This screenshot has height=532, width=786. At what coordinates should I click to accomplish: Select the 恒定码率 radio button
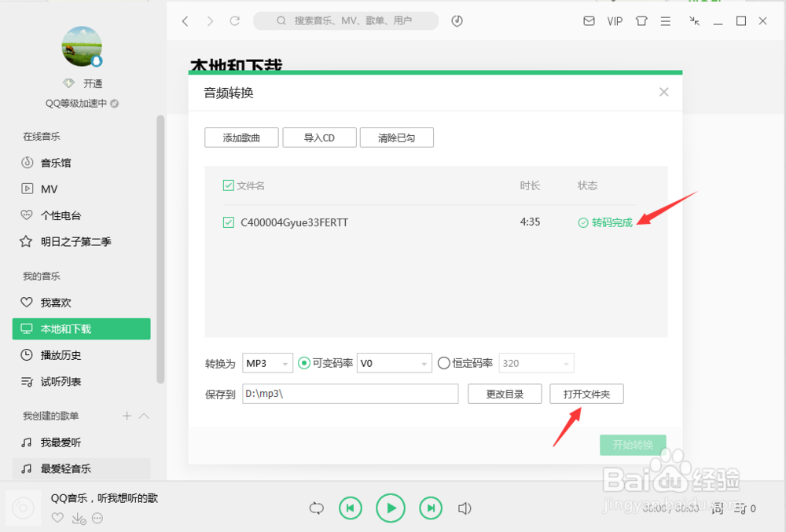point(443,363)
